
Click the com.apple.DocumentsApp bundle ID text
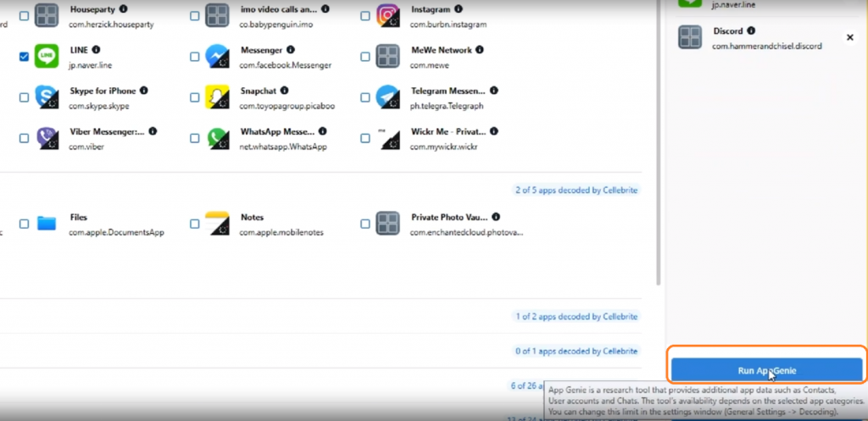tap(116, 233)
